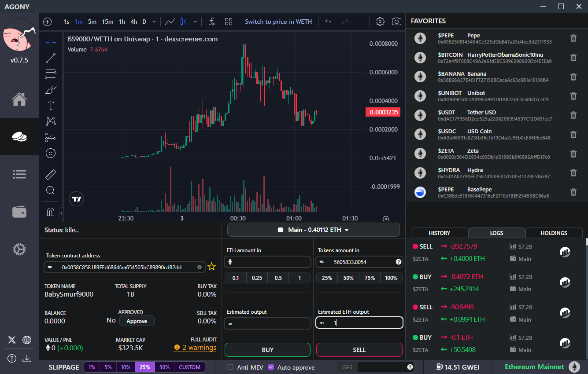The image size is (588, 374).
Task: Click the add symbol plus icon on chart toolbar
Action: 48,22
